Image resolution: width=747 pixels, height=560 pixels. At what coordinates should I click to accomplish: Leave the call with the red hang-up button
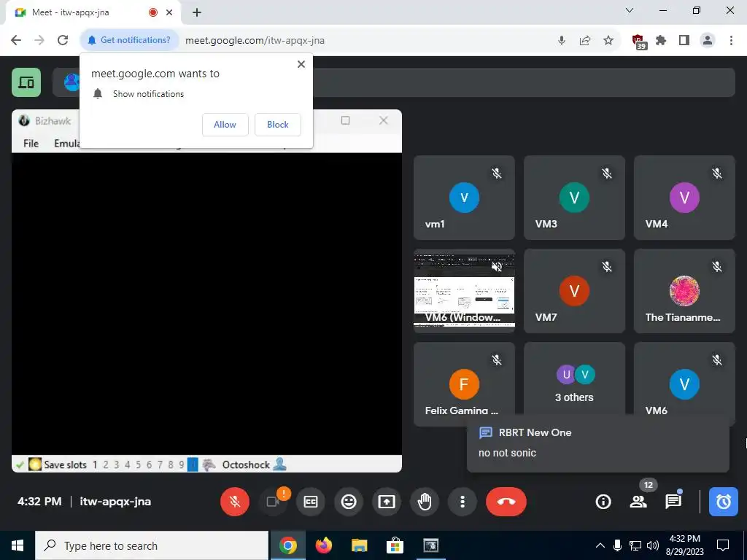coord(506,502)
